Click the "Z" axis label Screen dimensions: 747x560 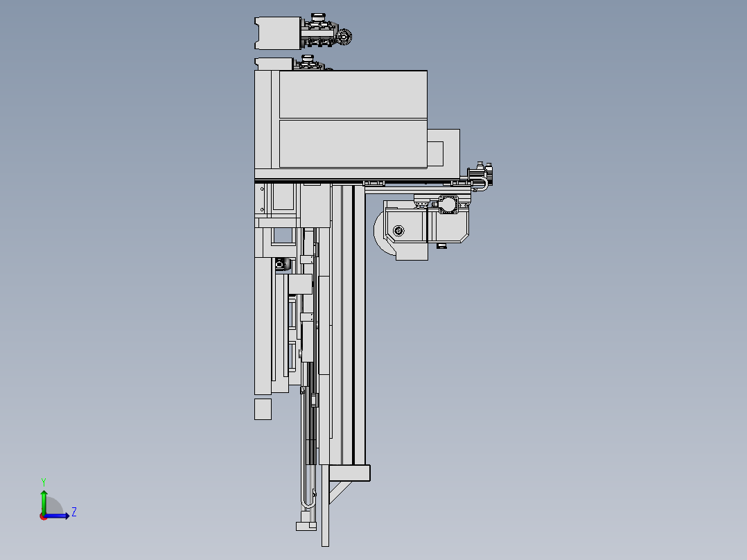coord(74,512)
